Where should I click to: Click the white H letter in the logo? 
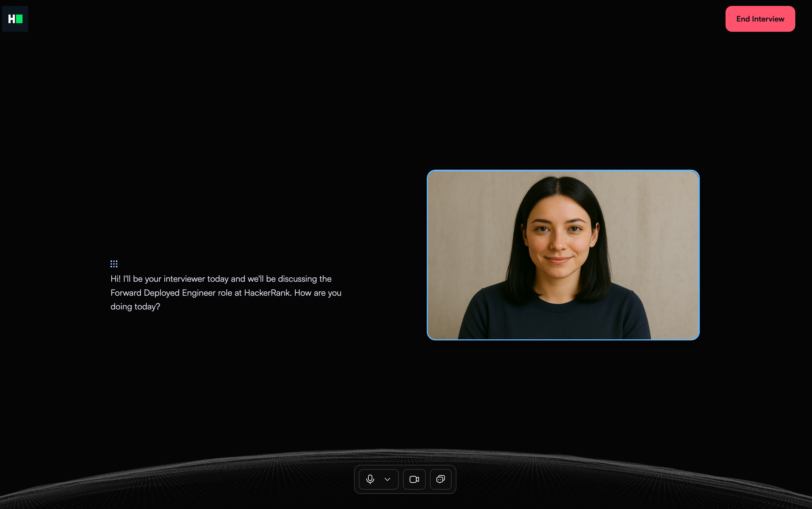[12, 19]
